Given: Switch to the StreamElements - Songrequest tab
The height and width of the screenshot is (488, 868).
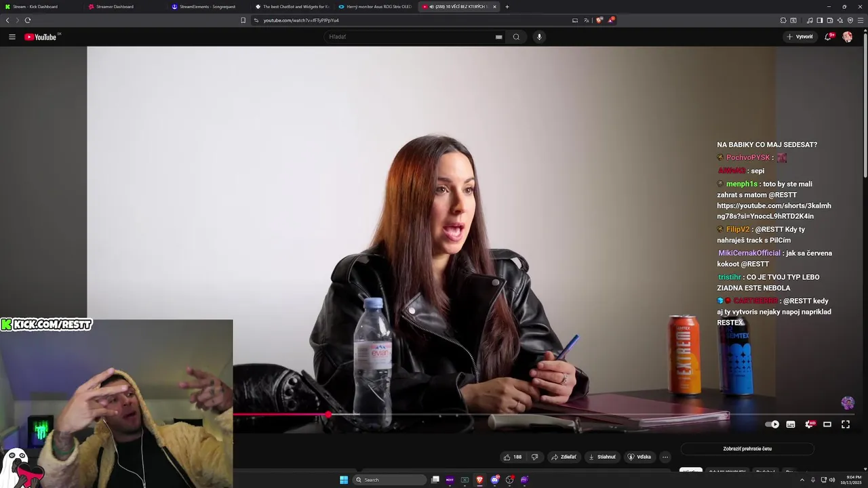Looking at the screenshot, I should 209,7.
